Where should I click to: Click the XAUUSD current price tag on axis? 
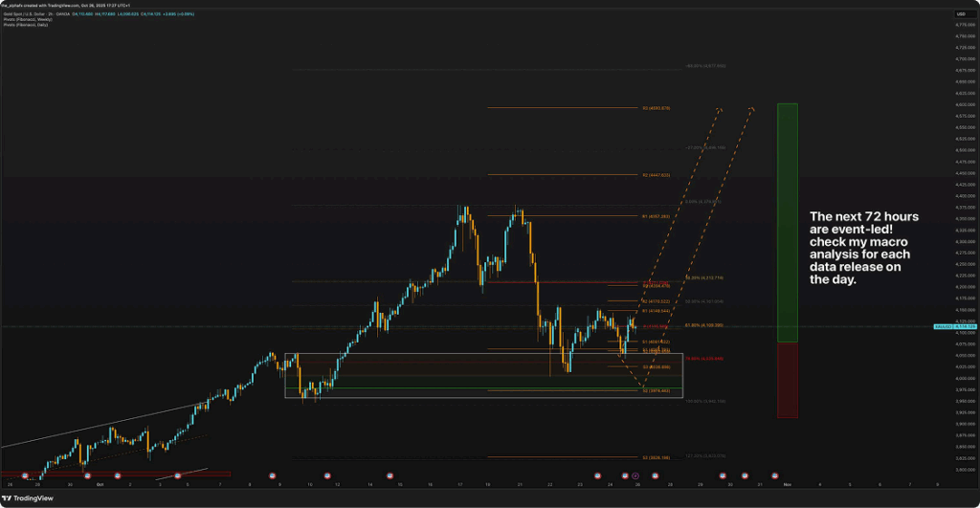point(955,327)
